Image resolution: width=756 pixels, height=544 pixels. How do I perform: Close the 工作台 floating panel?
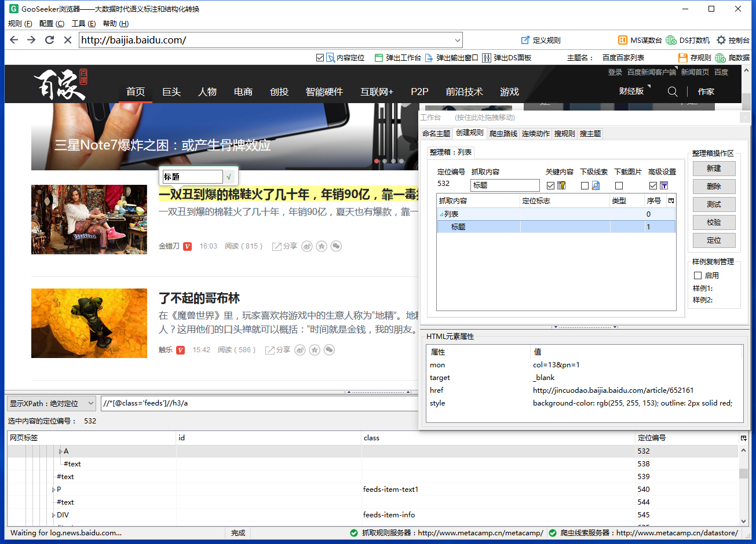[x=744, y=118]
